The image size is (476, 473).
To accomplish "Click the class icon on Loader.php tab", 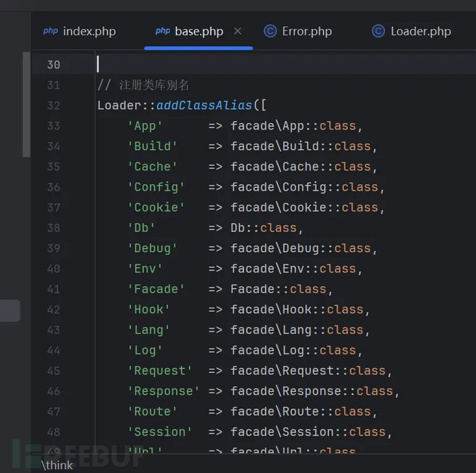I will pyautogui.click(x=378, y=31).
